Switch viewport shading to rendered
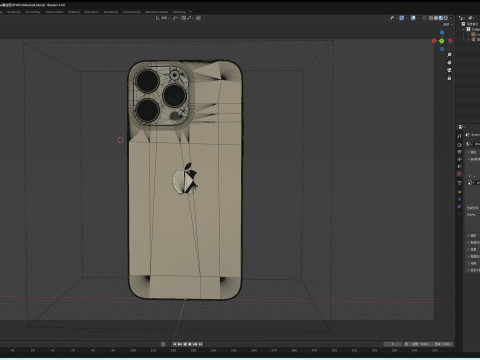 click(x=446, y=18)
